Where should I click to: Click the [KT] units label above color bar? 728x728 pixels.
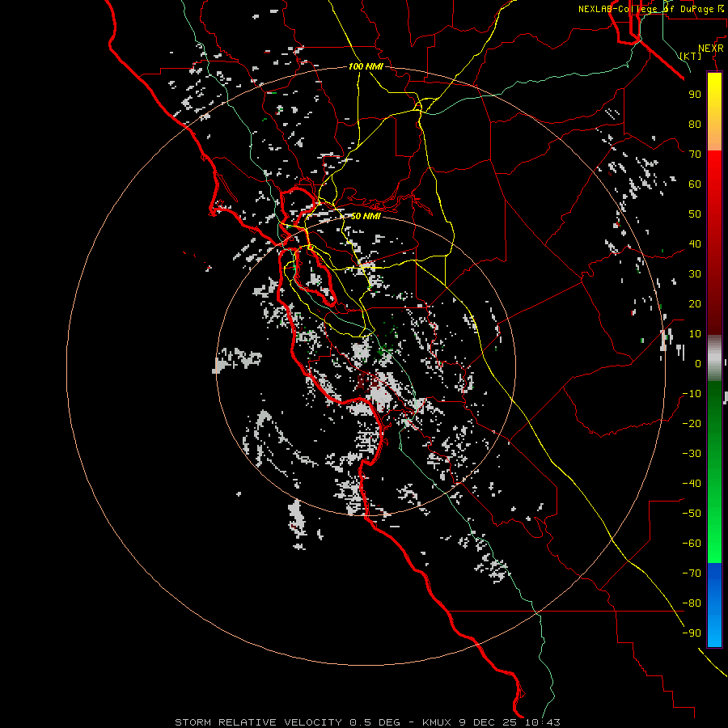coord(691,56)
